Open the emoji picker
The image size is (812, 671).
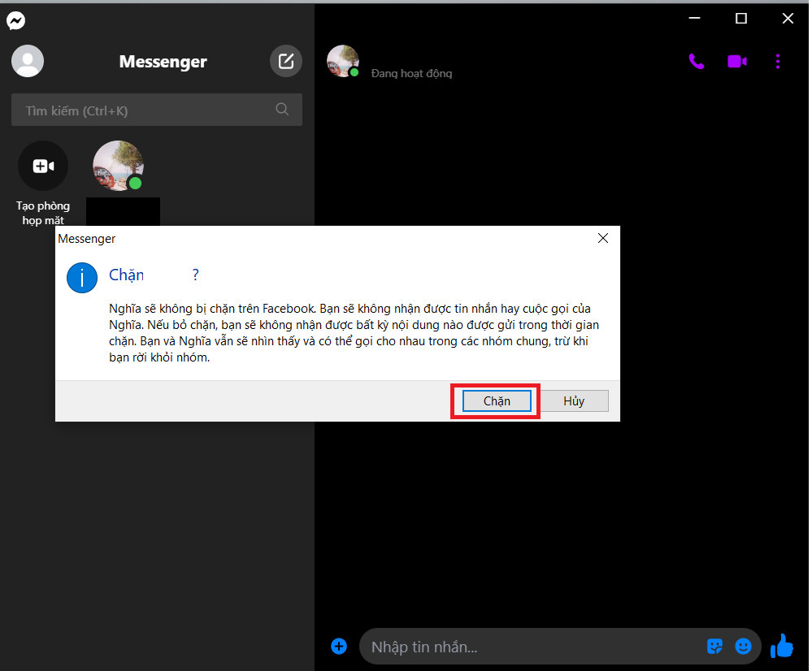point(743,646)
